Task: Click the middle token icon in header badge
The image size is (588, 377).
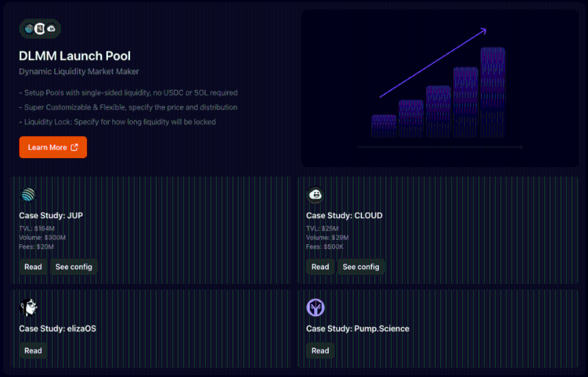Action: [x=40, y=29]
